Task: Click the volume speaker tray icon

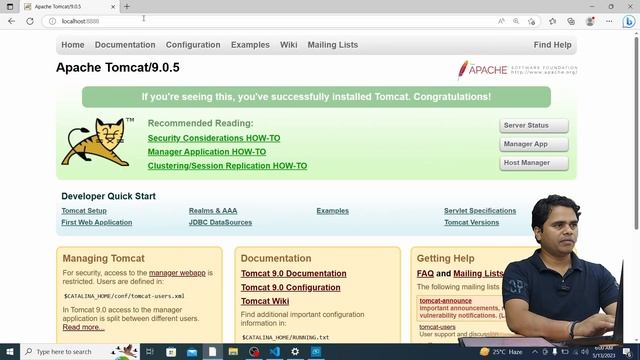Action: [x=585, y=351]
